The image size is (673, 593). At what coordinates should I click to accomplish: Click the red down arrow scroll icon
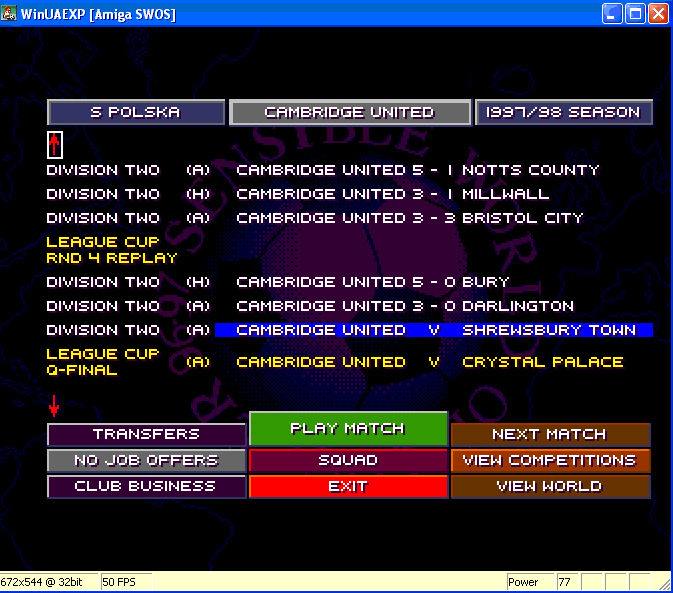pos(54,406)
